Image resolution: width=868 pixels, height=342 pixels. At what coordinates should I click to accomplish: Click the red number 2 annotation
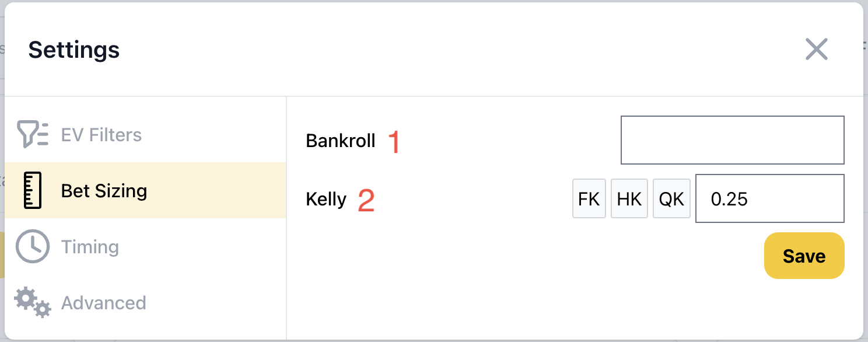coord(366,200)
